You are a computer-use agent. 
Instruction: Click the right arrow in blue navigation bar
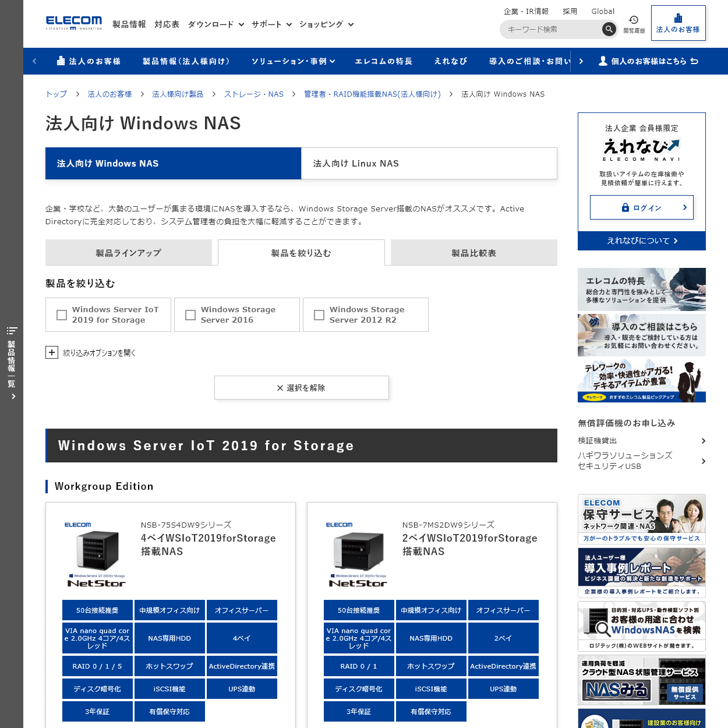(581, 61)
